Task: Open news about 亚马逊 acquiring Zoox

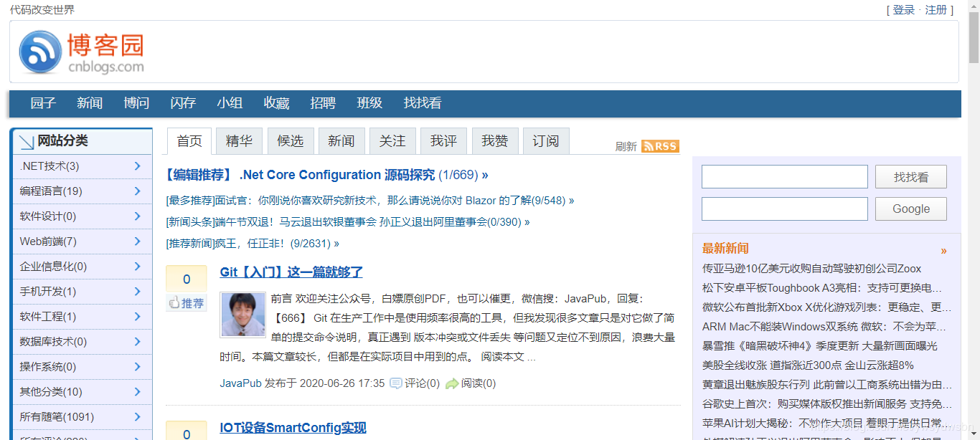Action: (812, 269)
